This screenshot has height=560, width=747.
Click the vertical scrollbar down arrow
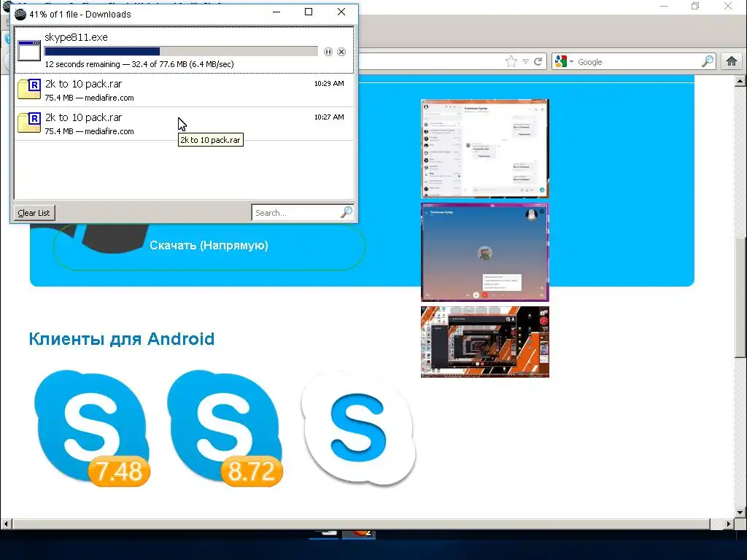coord(740,513)
